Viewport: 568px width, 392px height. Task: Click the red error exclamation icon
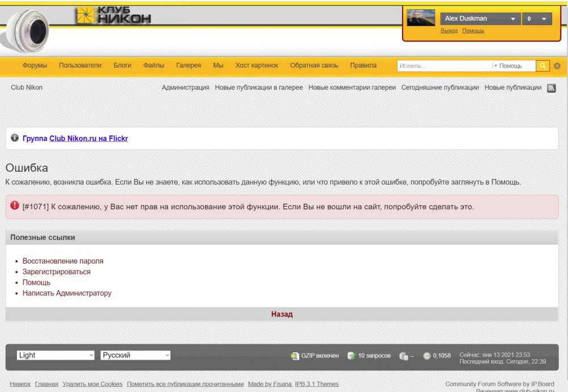coord(15,206)
